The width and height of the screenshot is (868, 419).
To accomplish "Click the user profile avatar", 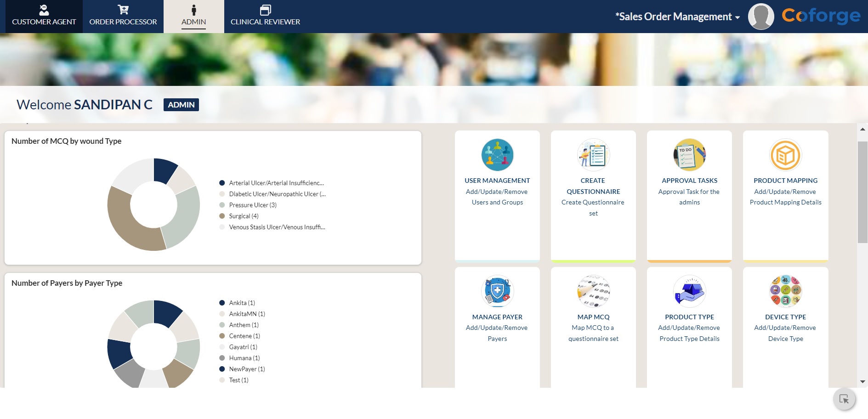I will [x=761, y=17].
